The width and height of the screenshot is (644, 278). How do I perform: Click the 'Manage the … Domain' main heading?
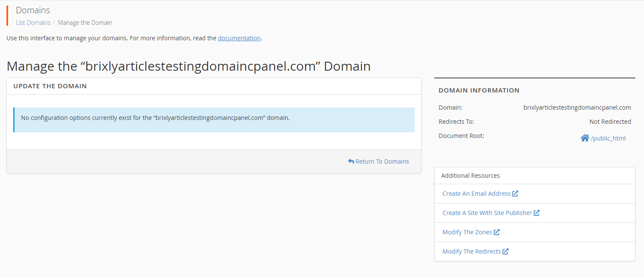click(x=189, y=66)
